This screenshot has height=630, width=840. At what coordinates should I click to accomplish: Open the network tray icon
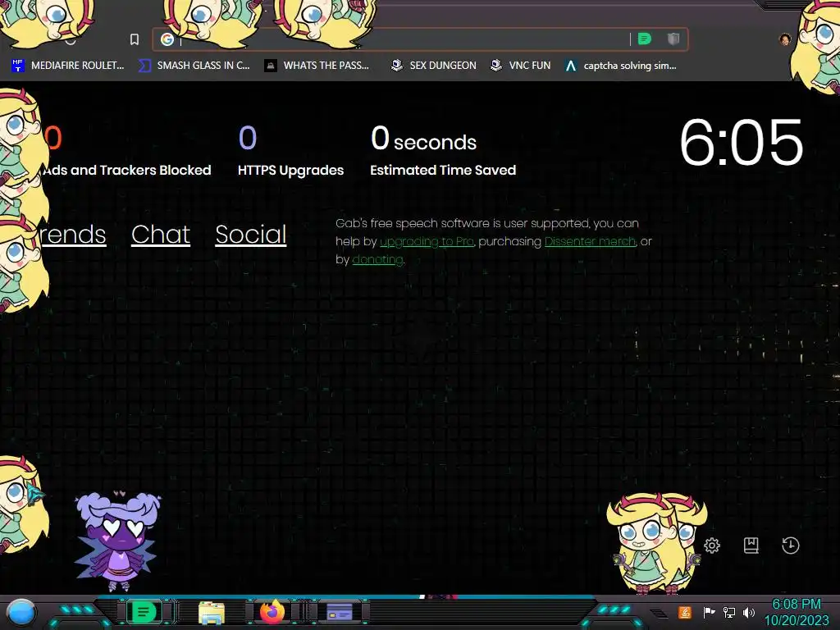(729, 612)
